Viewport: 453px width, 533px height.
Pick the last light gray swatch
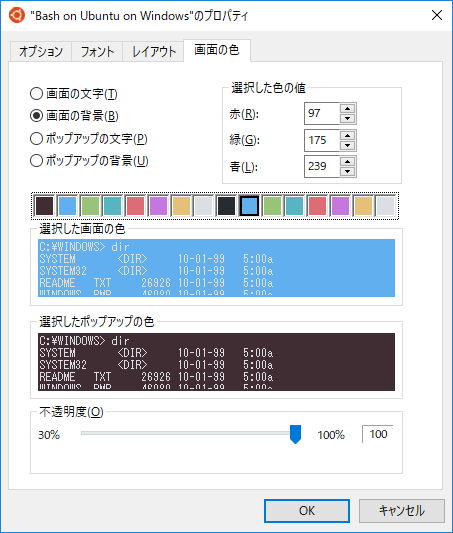(386, 206)
